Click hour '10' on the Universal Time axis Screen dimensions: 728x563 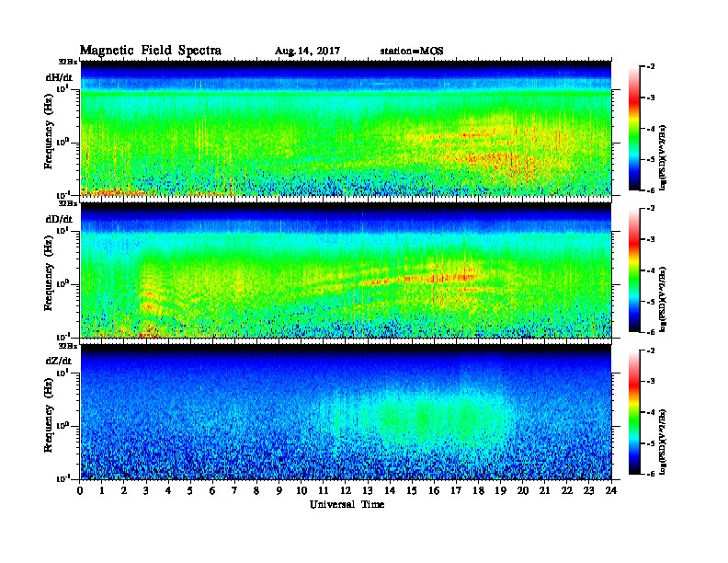(301, 491)
